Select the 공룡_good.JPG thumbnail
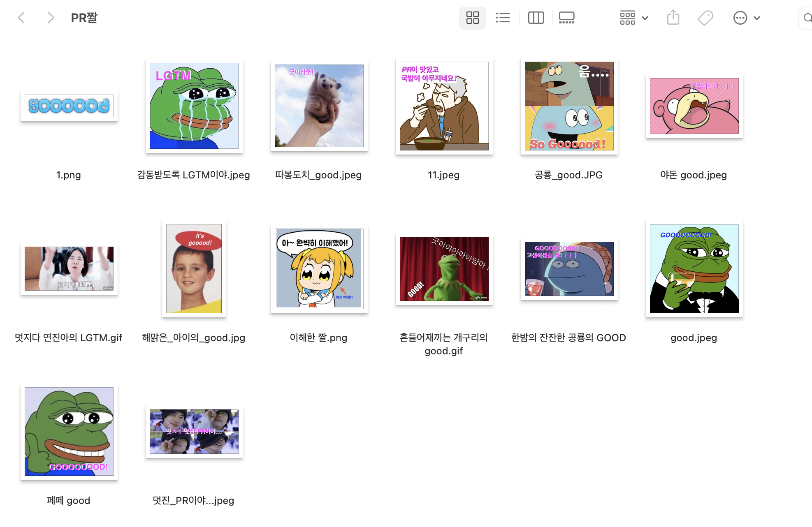 569,106
